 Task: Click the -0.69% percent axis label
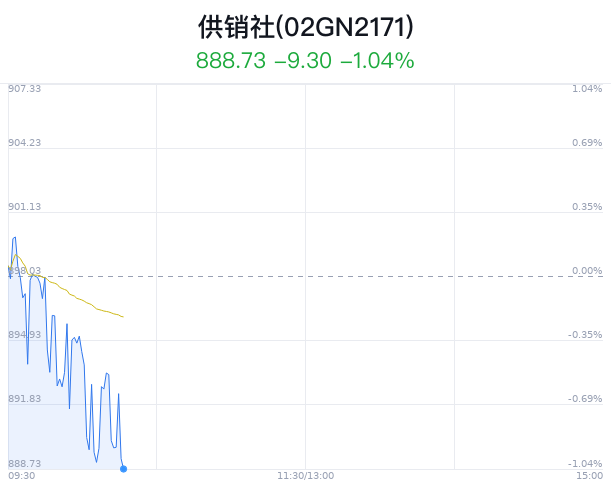coord(585,399)
